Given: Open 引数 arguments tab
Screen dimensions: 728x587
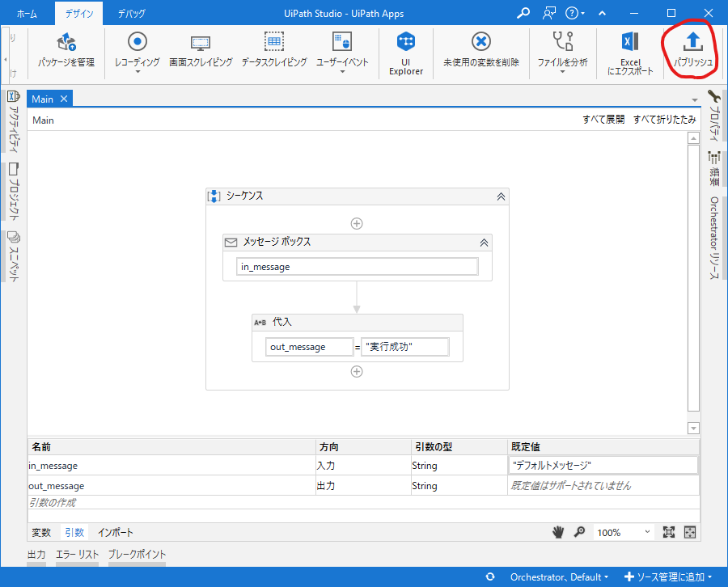Looking at the screenshot, I should coord(74,532).
